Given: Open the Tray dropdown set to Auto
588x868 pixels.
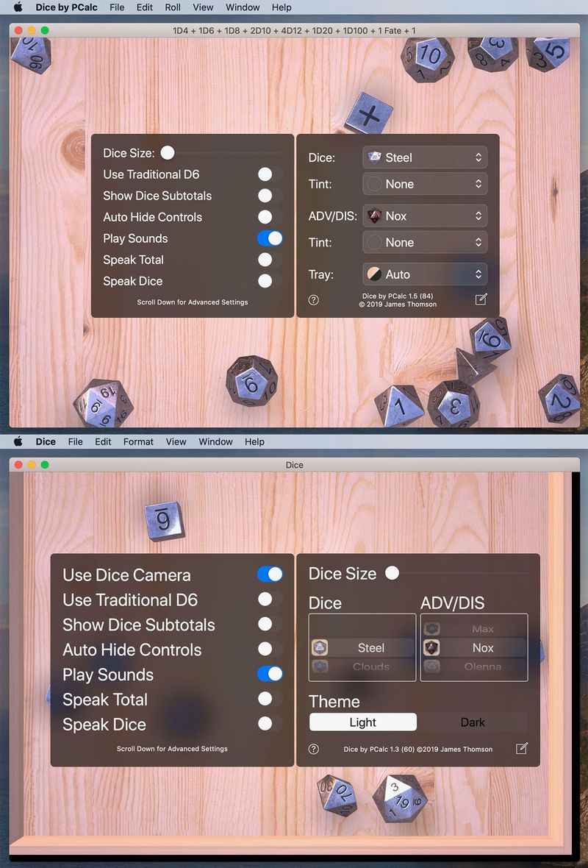Looking at the screenshot, I should [425, 274].
